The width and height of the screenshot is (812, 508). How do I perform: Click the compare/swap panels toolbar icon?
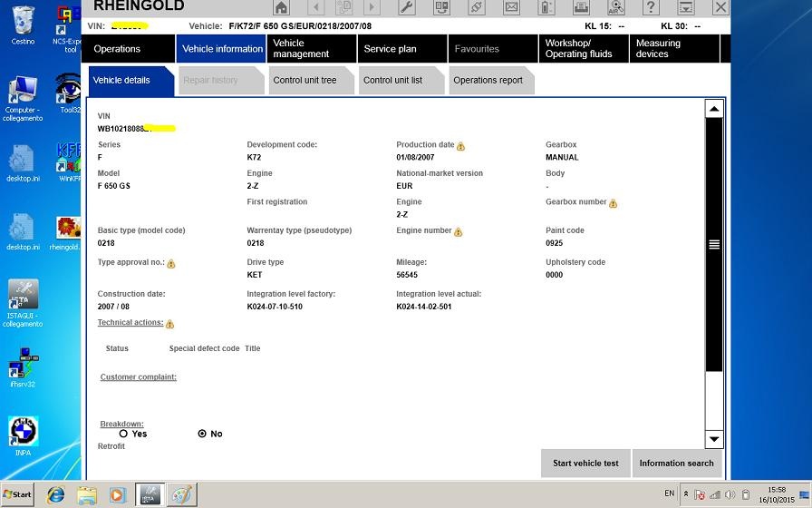point(441,7)
